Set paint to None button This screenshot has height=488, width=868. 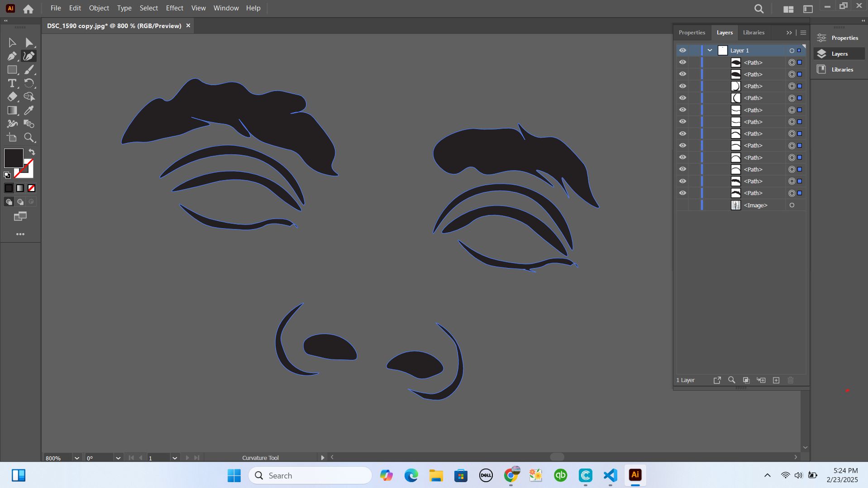point(31,188)
